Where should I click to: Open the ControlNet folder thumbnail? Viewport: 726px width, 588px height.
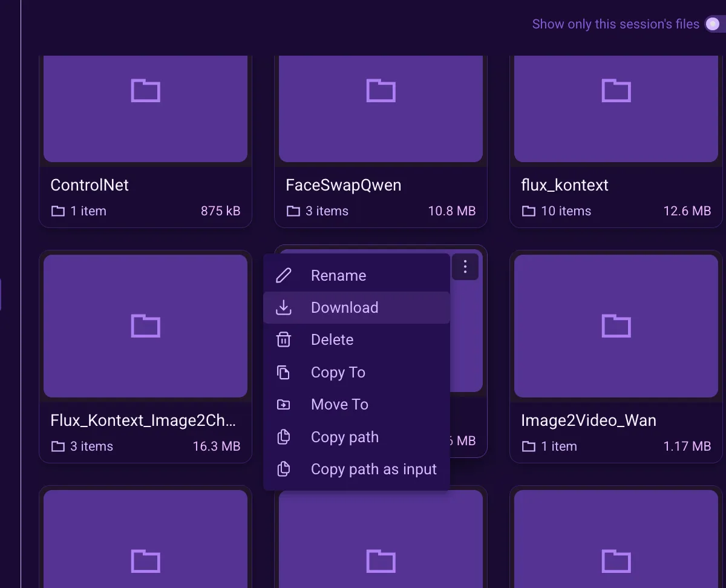pyautogui.click(x=145, y=108)
